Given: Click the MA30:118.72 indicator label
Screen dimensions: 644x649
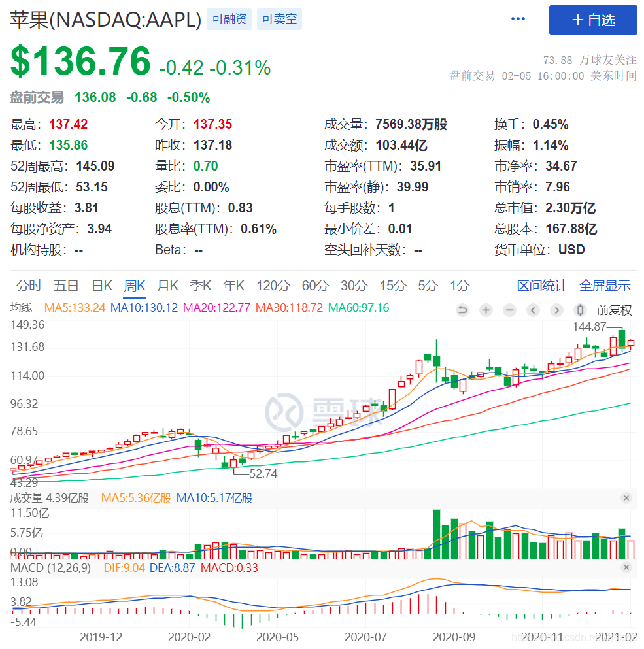Looking at the screenshot, I should click(289, 308).
